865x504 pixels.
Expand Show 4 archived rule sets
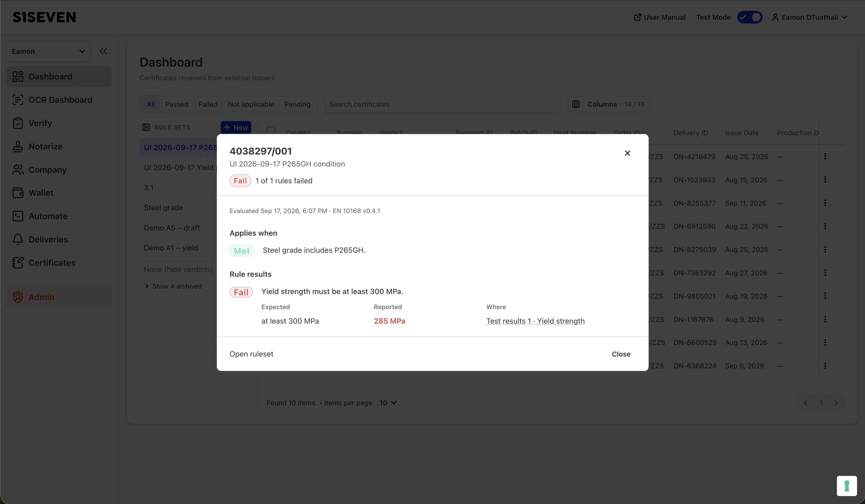pyautogui.click(x=173, y=286)
